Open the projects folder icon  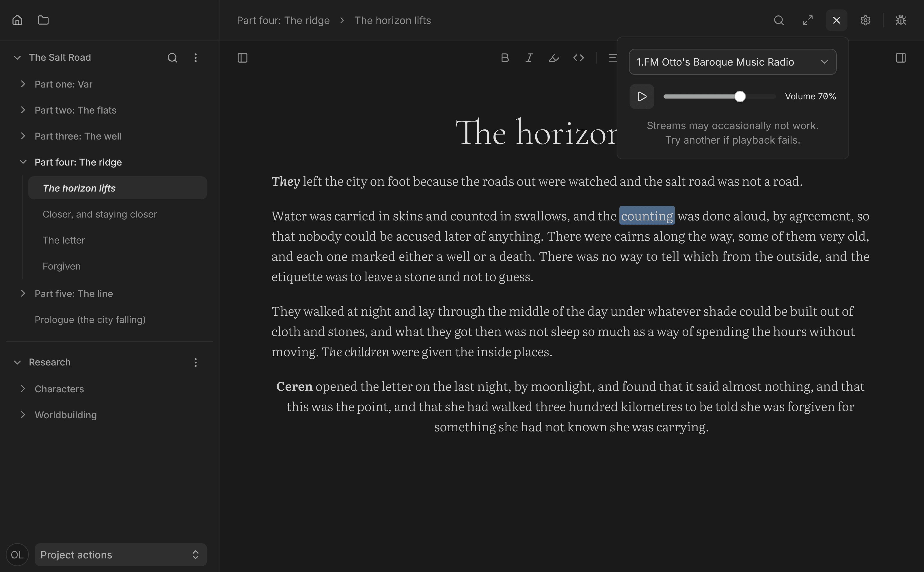tap(44, 20)
